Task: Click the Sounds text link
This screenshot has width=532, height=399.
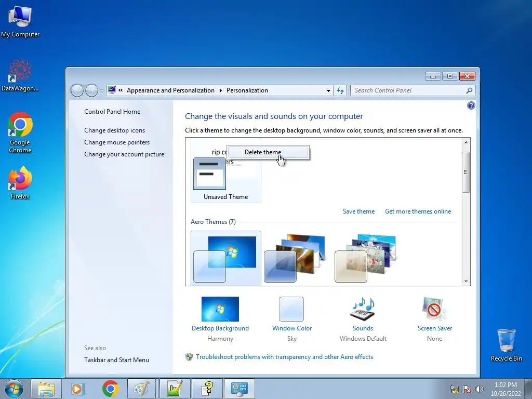Action: coord(363,328)
